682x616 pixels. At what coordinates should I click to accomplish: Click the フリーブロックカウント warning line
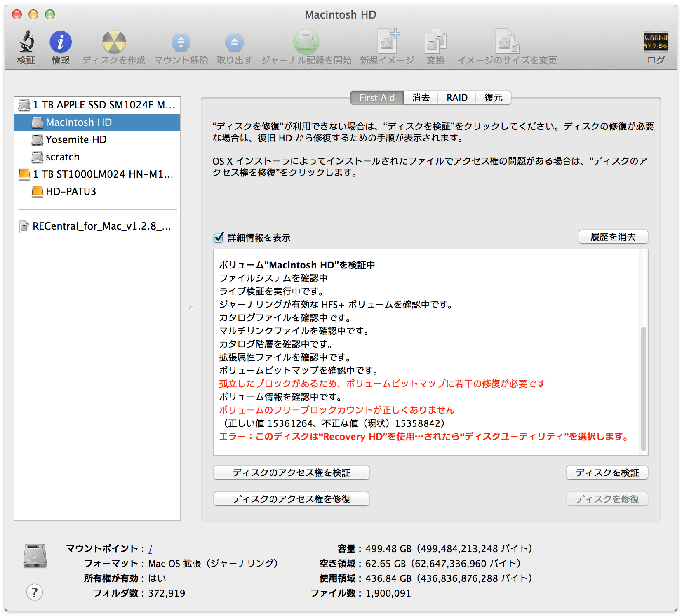click(x=336, y=410)
